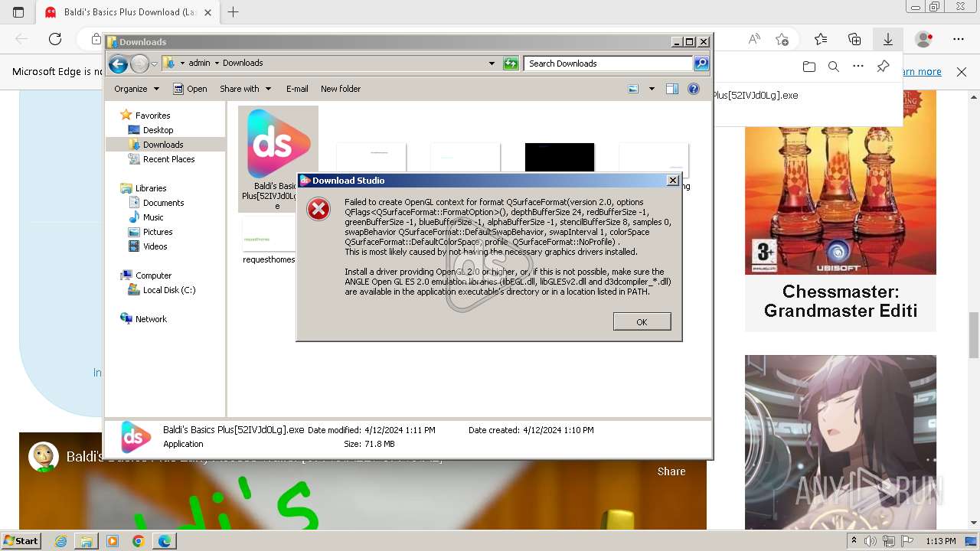Click Edge read aloud icon
The image size is (980, 551).
pos(754,39)
